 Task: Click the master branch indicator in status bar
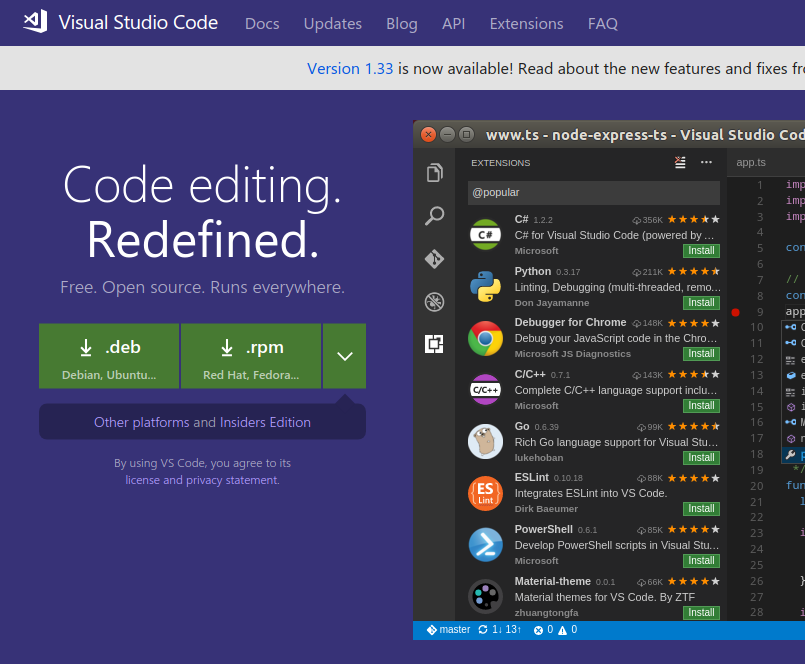pos(448,630)
